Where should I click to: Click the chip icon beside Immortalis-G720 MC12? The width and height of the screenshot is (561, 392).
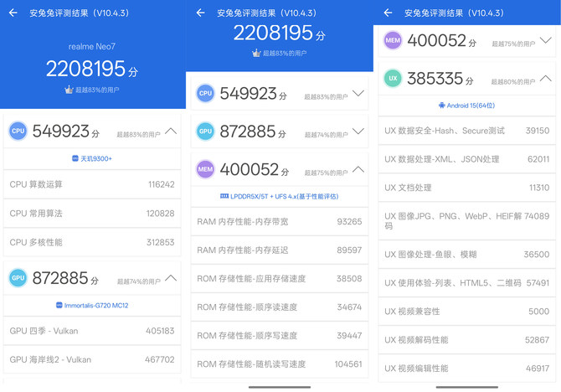[x=59, y=305]
